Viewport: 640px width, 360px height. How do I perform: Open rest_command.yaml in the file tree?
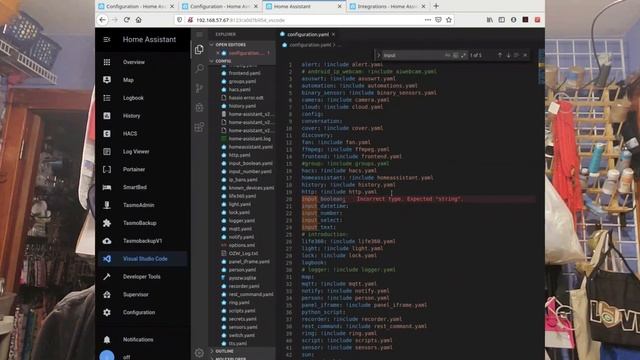251,294
